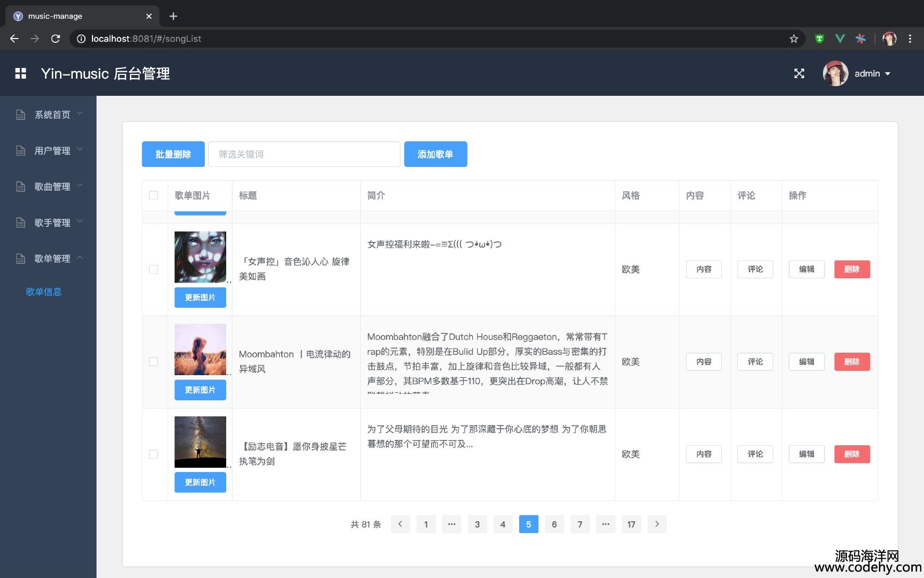Toggle fullscreen with the expand arrows icon
924x578 pixels.
[799, 73]
